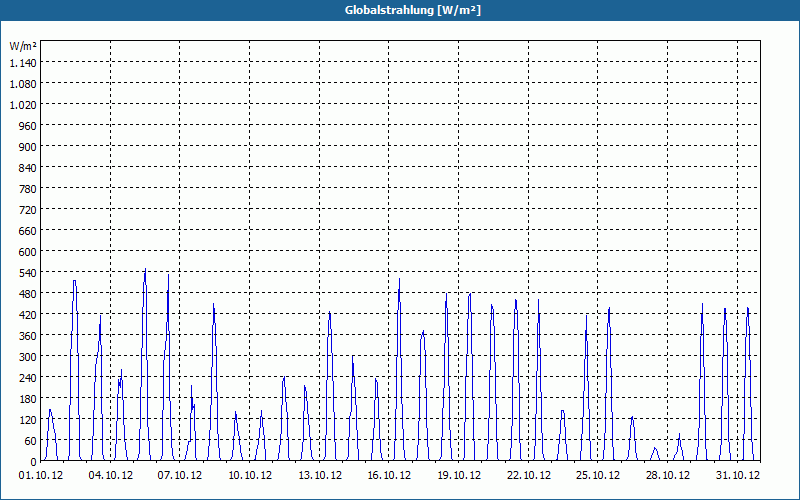Select the 22.10.12 date label
This screenshot has width=800, height=500.
[x=529, y=476]
